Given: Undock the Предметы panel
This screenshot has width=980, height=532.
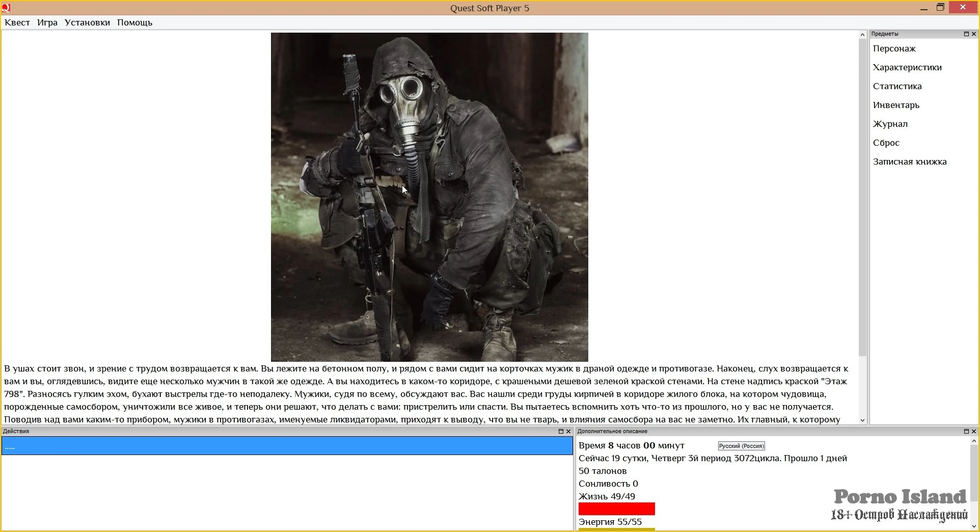Looking at the screenshot, I should click(966, 34).
